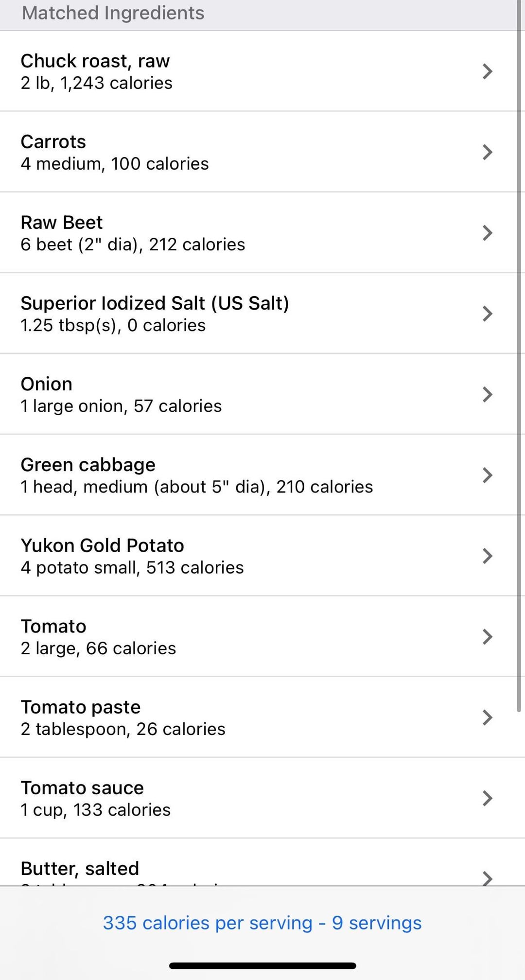Tap chevron beside Tomato row
The width and height of the screenshot is (525, 980).
487,636
